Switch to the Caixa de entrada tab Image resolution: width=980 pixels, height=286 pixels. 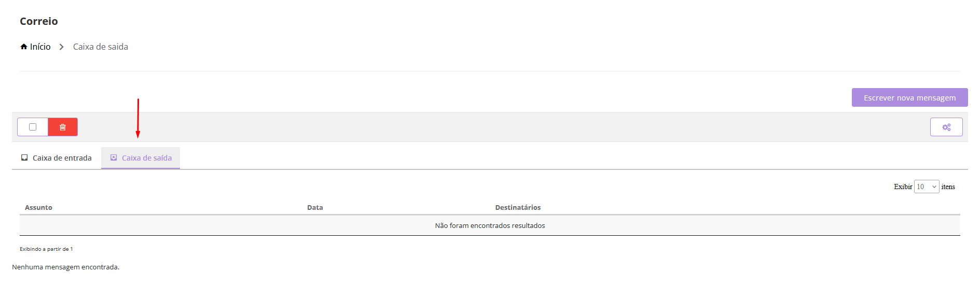point(57,158)
